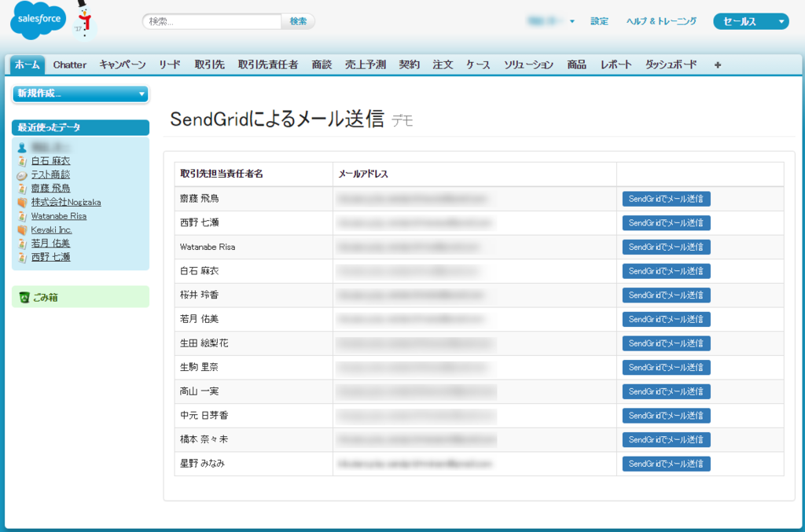Screen dimensions: 805x532
Task: Switch to the Chatter tab
Action: coord(70,64)
